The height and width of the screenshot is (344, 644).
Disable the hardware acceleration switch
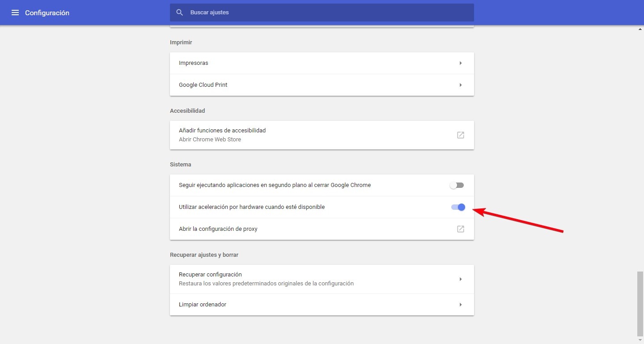pyautogui.click(x=458, y=207)
